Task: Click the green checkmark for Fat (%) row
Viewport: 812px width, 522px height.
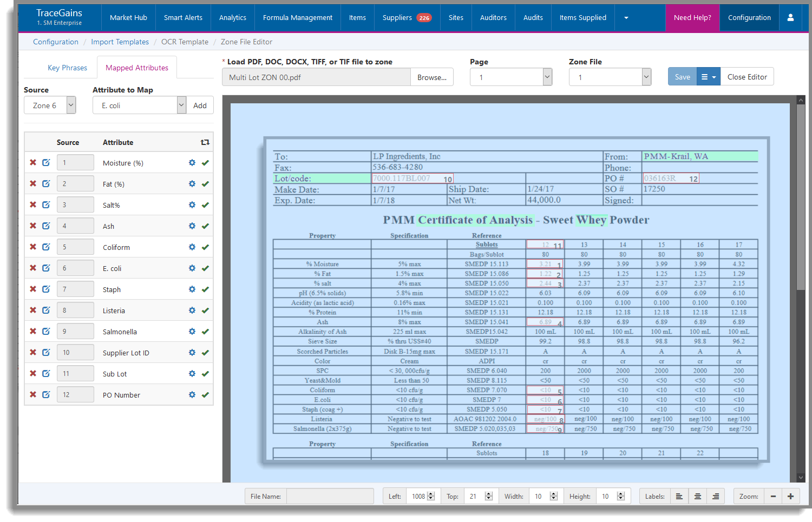Action: 205,184
